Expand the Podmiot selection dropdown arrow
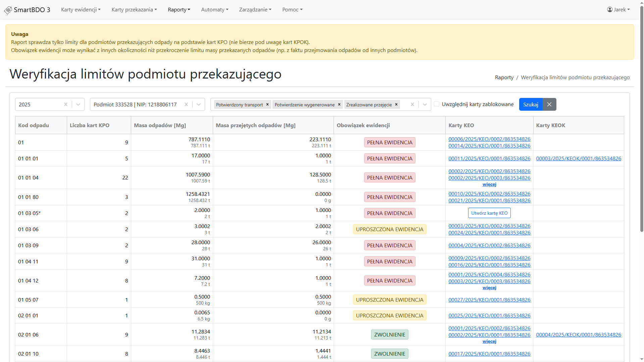644x362 pixels. click(x=199, y=104)
